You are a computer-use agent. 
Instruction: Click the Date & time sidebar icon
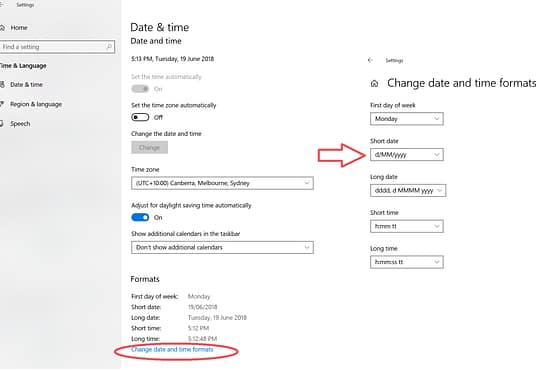click(x=2, y=85)
